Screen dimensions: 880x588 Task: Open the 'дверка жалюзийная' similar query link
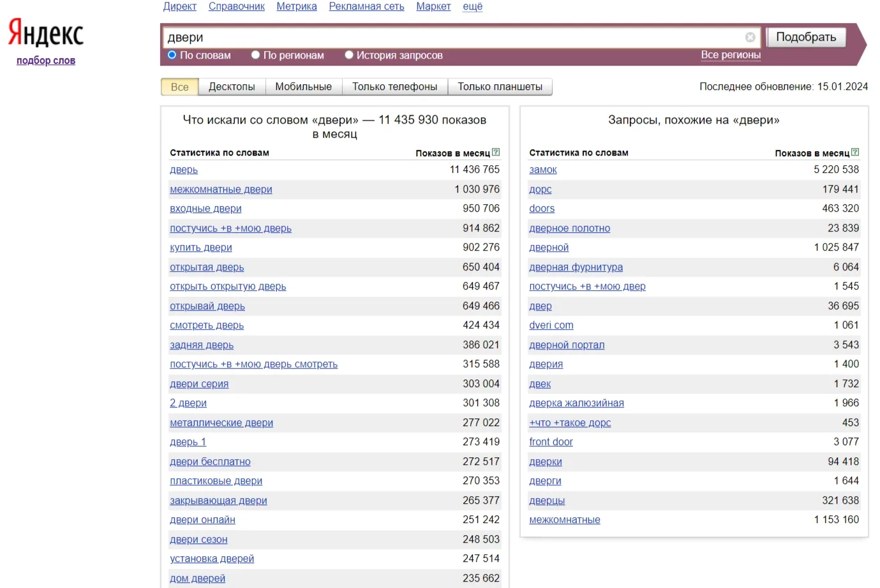coord(577,403)
